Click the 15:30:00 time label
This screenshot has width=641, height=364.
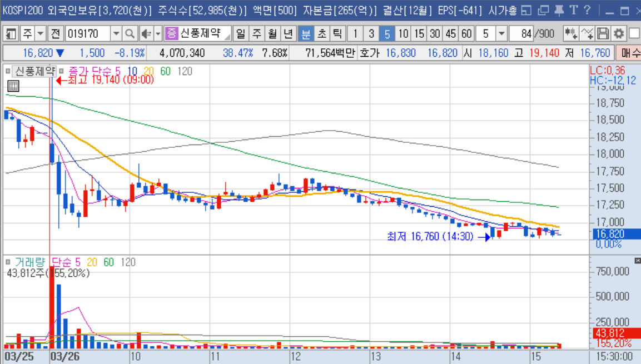614,356
